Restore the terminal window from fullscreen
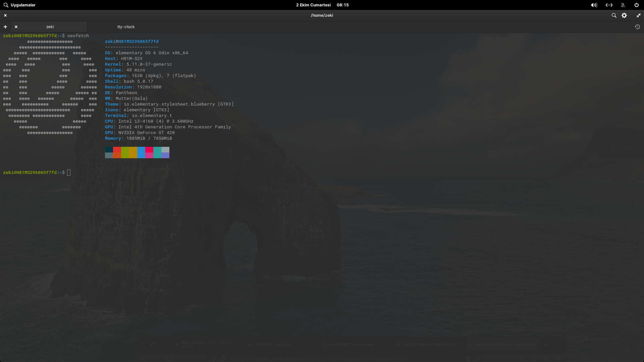This screenshot has height=362, width=644. pyautogui.click(x=638, y=15)
